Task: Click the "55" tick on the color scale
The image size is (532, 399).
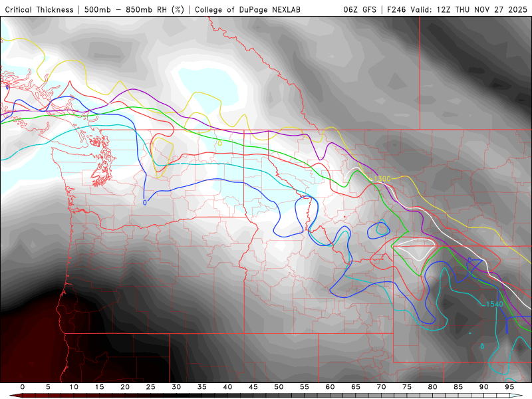Action: tap(305, 387)
